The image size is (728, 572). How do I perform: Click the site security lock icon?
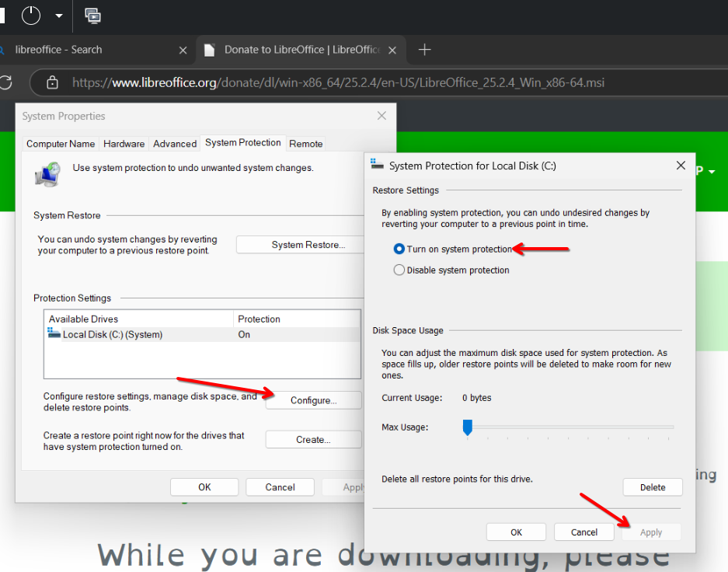click(53, 82)
